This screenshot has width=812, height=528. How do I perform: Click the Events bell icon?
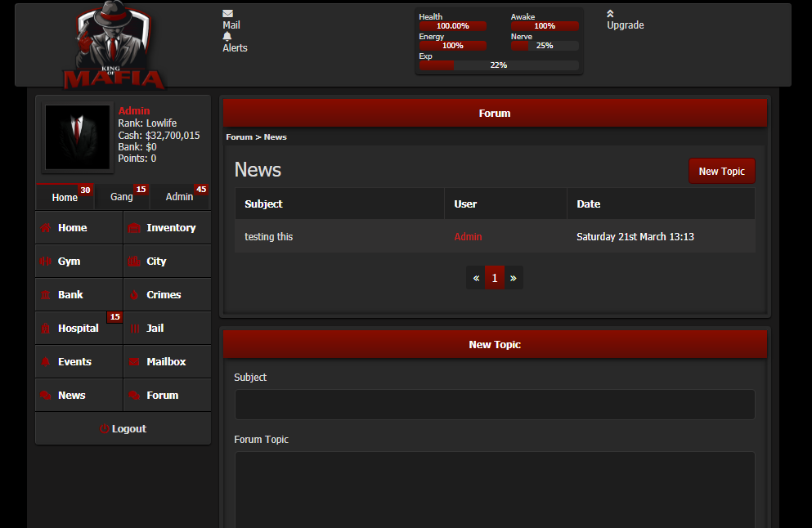(x=46, y=362)
